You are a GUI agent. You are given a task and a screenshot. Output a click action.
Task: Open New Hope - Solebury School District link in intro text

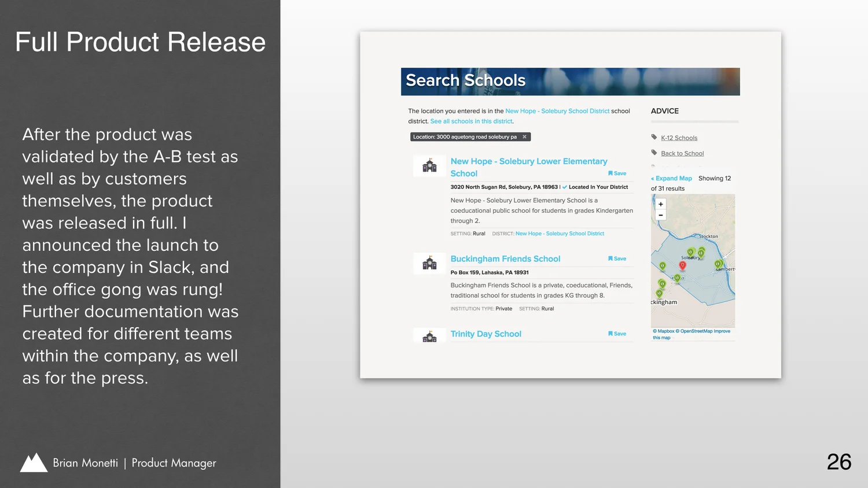pyautogui.click(x=557, y=111)
